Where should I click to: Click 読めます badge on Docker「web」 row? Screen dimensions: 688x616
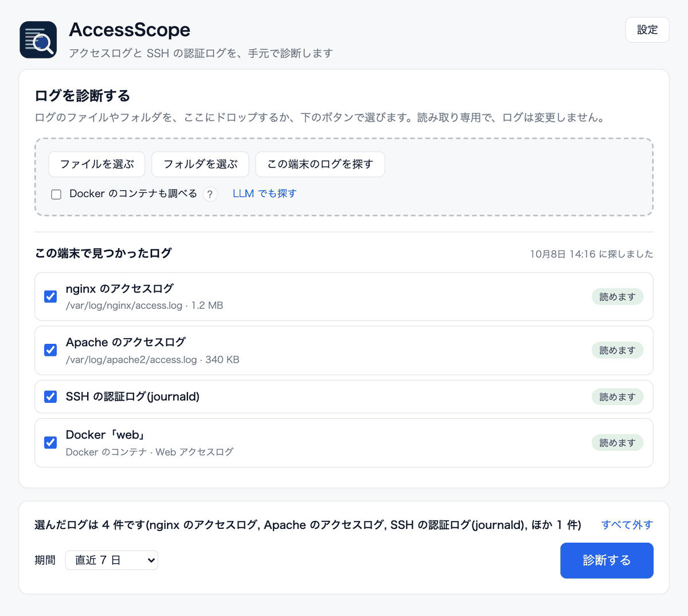pyautogui.click(x=617, y=442)
